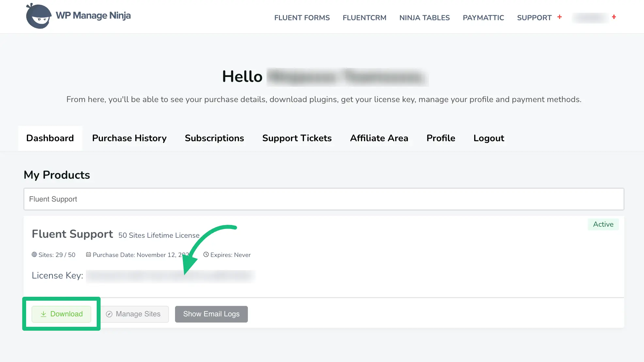644x362 pixels.
Task: Click the download arrow icon
Action: click(x=43, y=314)
